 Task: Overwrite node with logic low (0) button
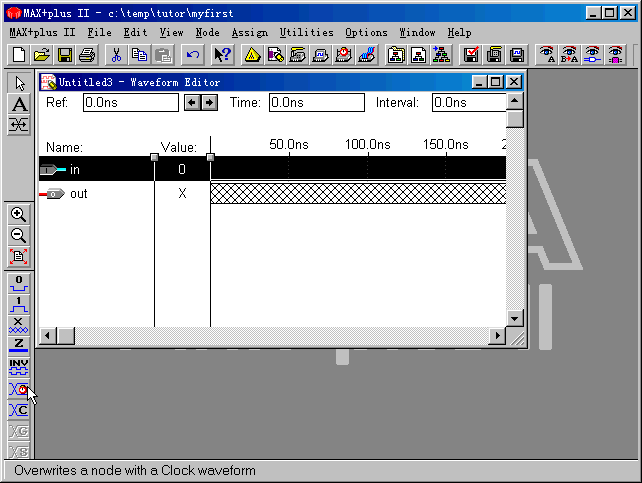[18, 282]
